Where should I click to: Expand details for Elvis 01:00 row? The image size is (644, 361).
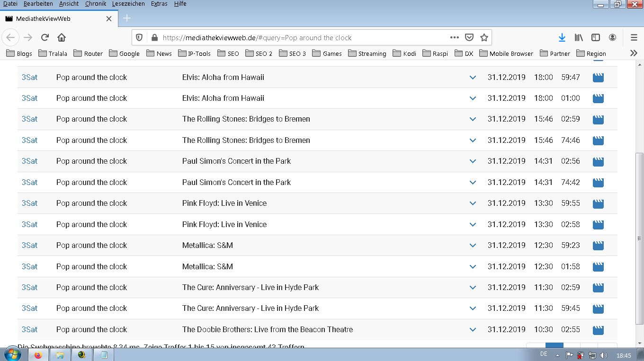click(473, 98)
